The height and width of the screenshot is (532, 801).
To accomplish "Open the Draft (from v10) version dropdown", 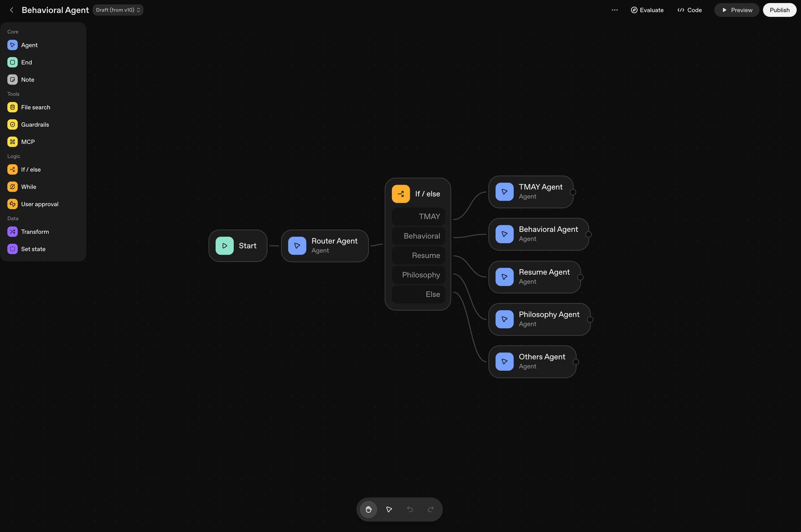I will pos(118,10).
